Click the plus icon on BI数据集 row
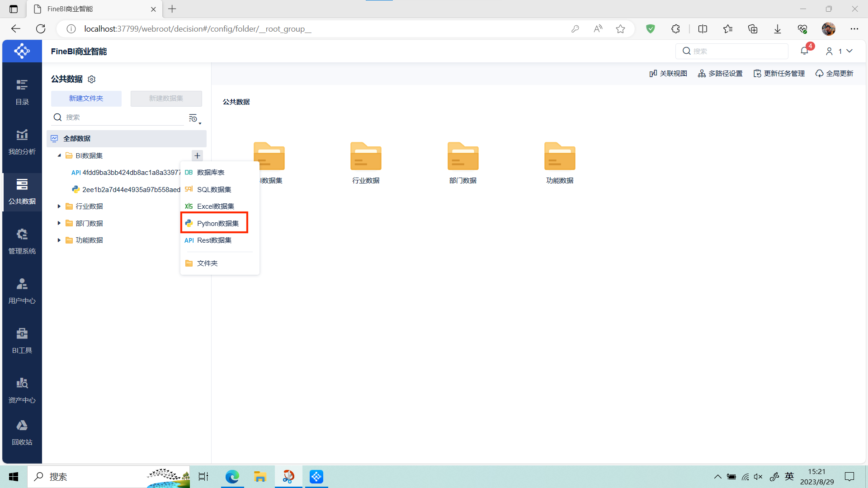This screenshot has height=488, width=868. [197, 155]
